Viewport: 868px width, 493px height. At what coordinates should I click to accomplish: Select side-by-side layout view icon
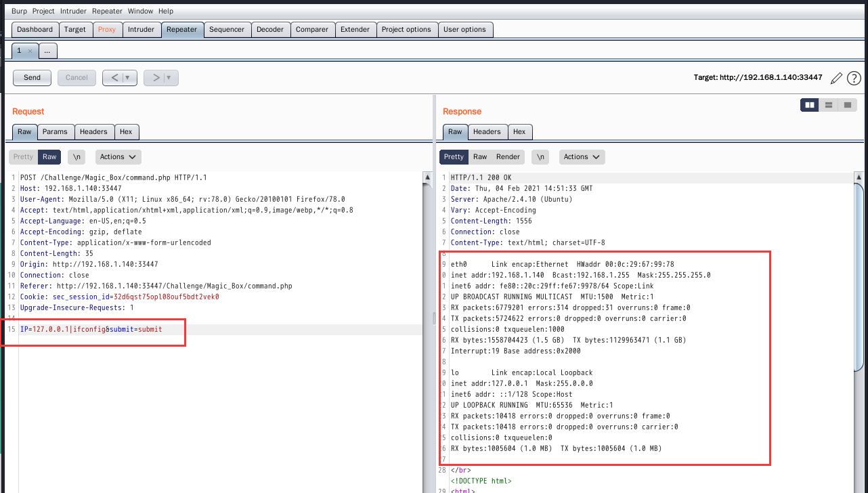click(809, 105)
